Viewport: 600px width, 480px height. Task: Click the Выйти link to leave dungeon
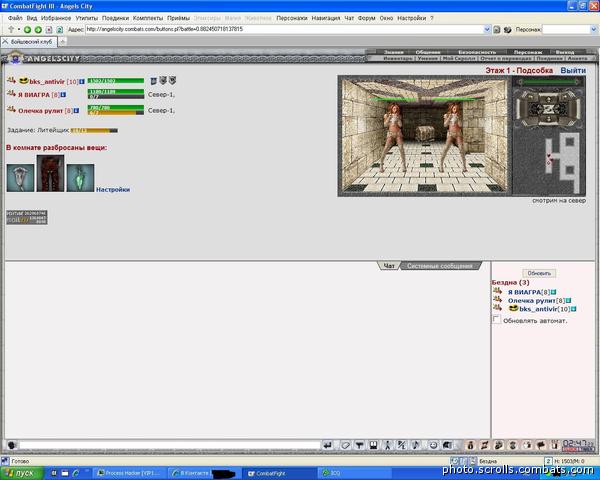(x=573, y=70)
